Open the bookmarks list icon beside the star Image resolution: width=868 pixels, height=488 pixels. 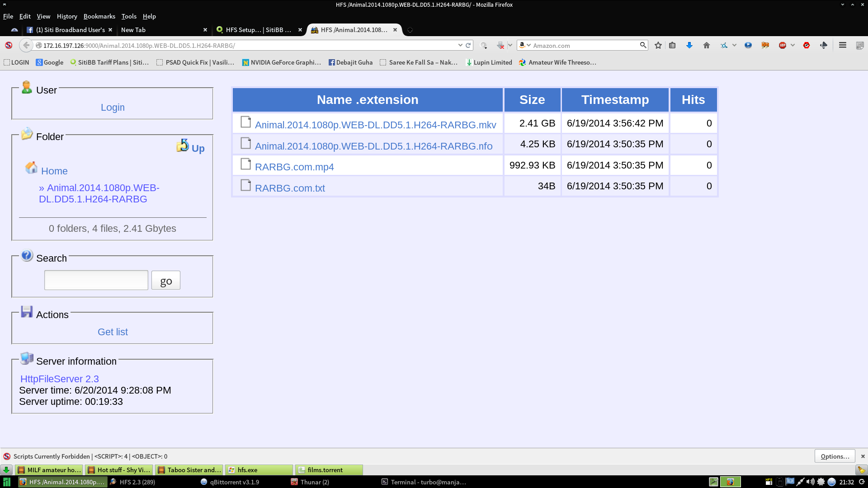[672, 45]
